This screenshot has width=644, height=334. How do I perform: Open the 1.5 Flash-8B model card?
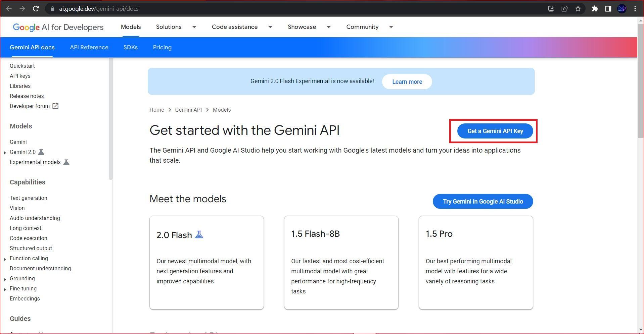click(341, 263)
